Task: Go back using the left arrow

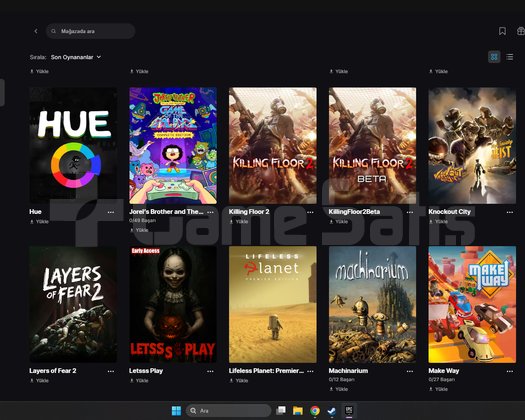Action: coord(36,31)
